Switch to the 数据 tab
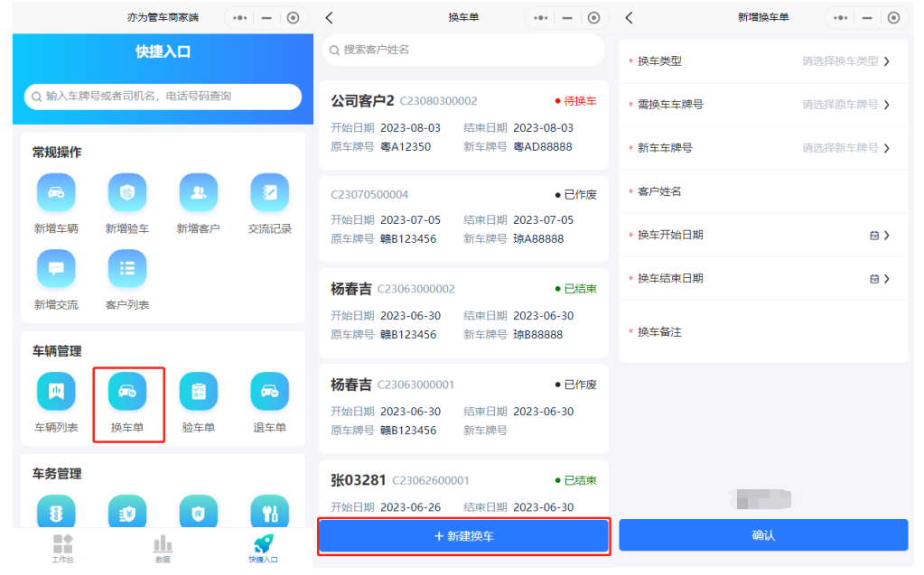This screenshot has height=575, width=924. tap(163, 547)
